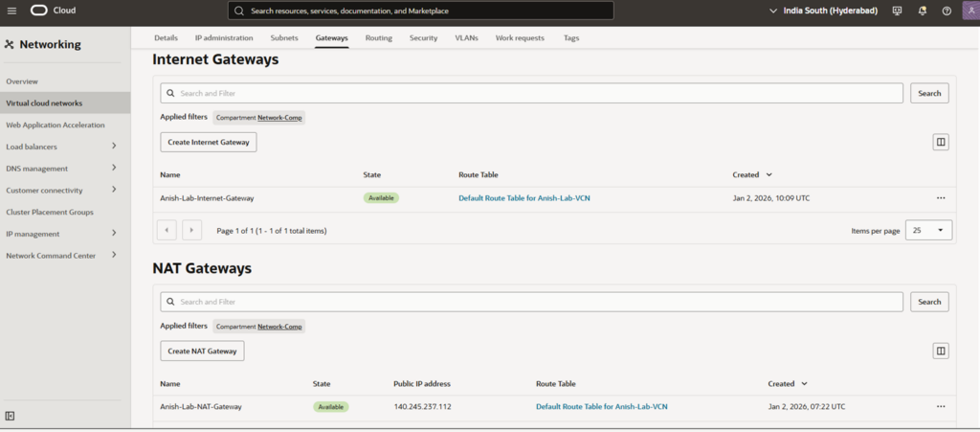Open the Items per page dropdown

tap(928, 231)
